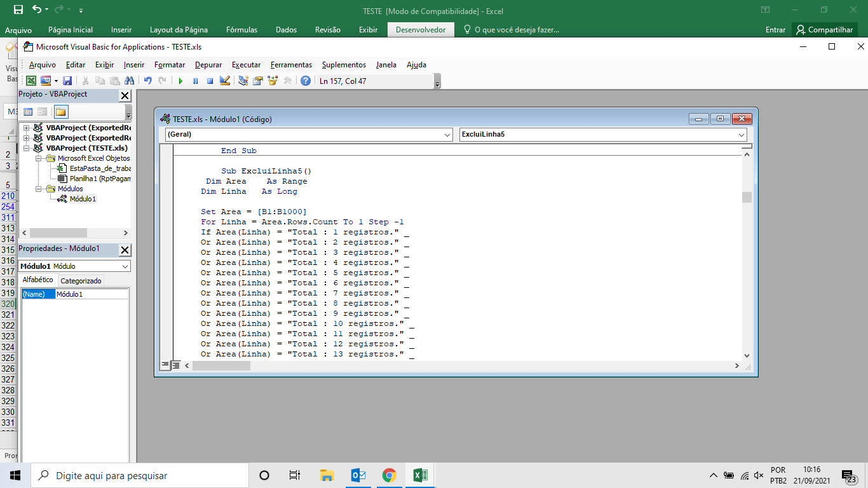Collapse the VBAProject (TESTE.xls) tree node
This screenshot has height=488, width=868.
click(x=27, y=148)
